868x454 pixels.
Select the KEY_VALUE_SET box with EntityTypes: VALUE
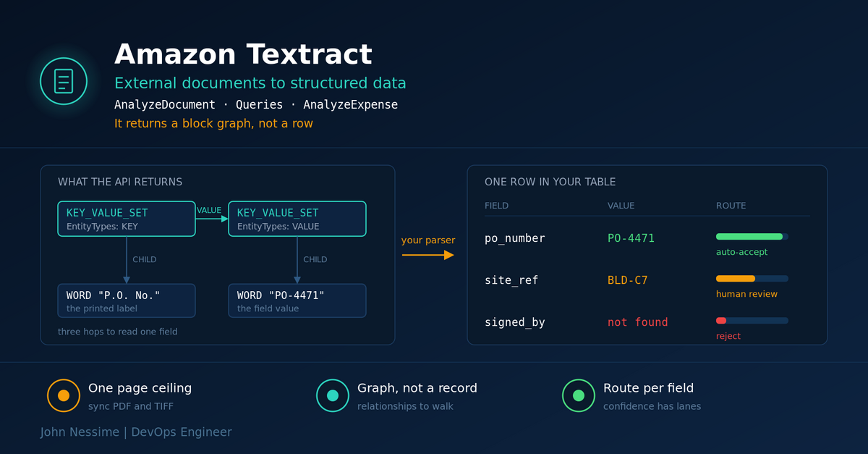(x=297, y=219)
